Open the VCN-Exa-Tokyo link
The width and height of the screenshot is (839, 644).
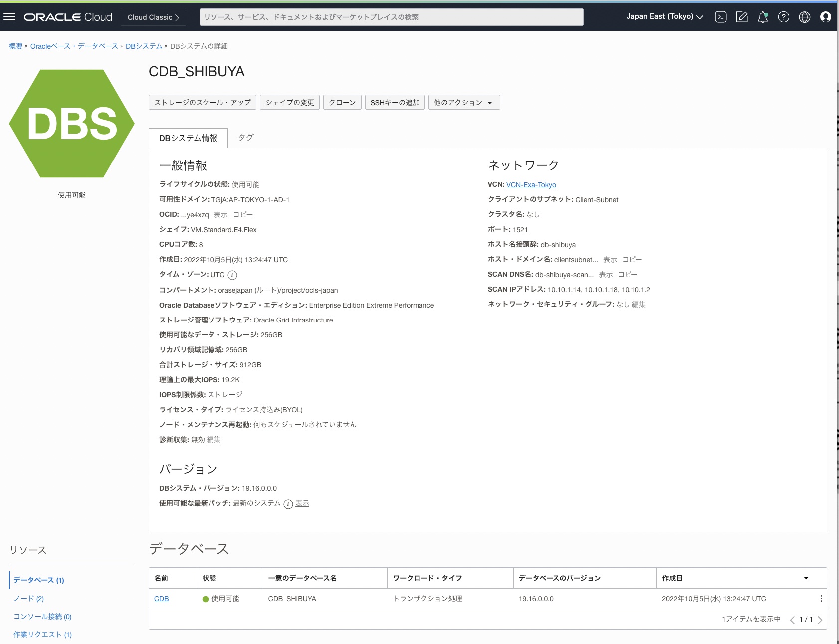531,185
